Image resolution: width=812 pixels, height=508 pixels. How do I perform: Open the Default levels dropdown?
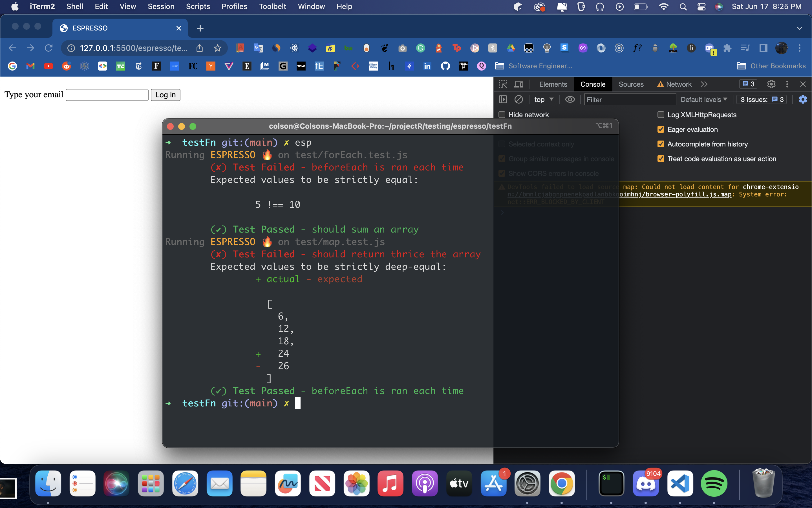tap(704, 99)
